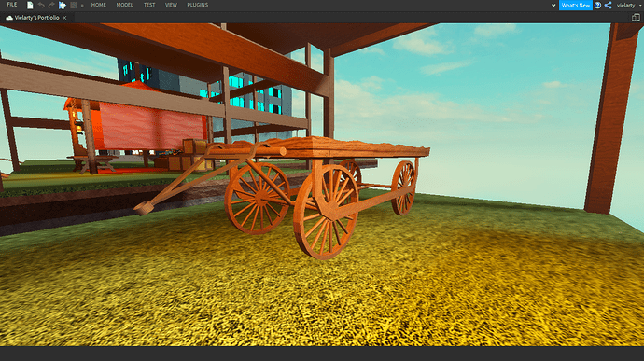Click the Share icon beside the username
The width and height of the screenshot is (644, 361).
(x=609, y=5)
